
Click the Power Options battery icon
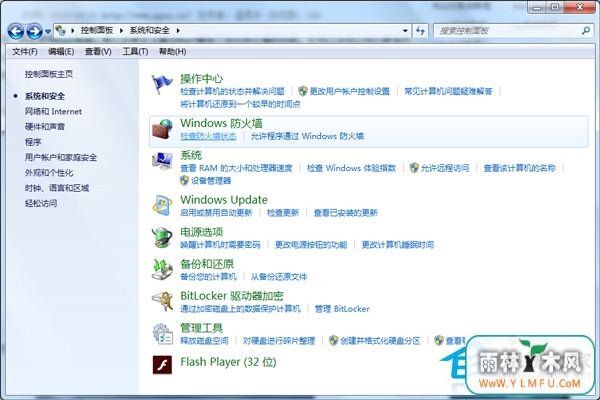[x=162, y=237]
